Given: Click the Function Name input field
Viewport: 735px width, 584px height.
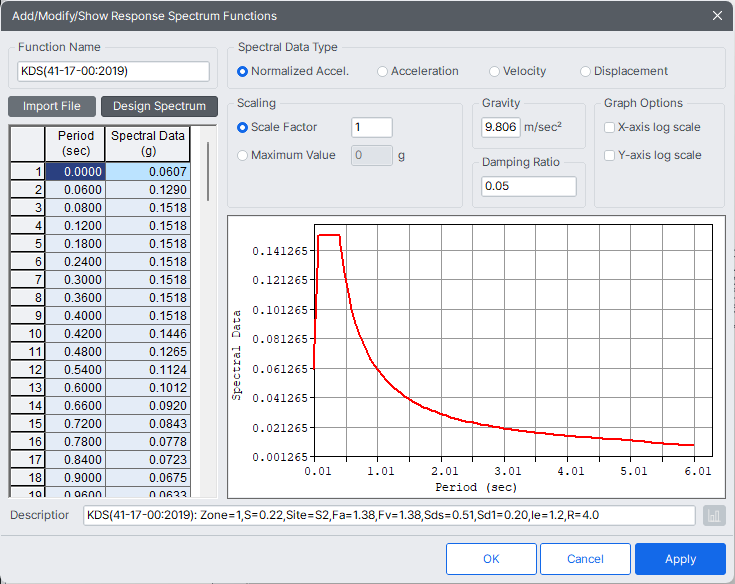Looking at the screenshot, I should tap(113, 71).
